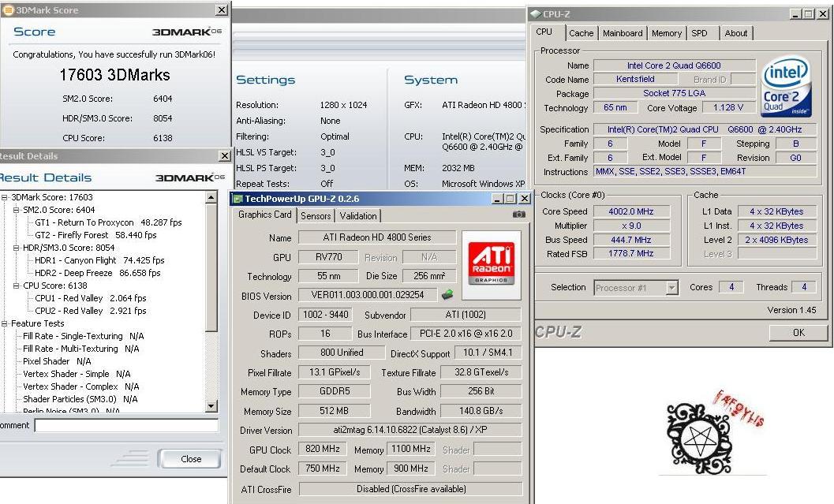Click OK button in CPU-Z
834x504 pixels.
click(798, 333)
